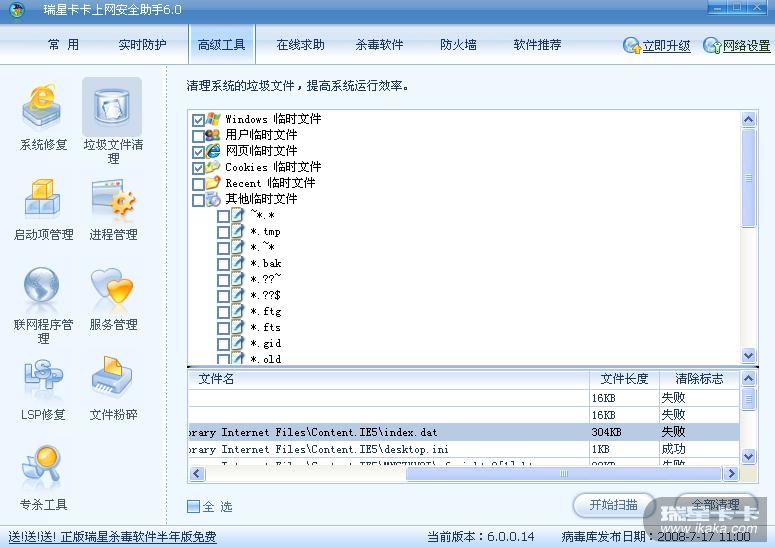Select the Content.IE5\index.dat result row
The height and width of the screenshot is (548, 775).
click(464, 432)
